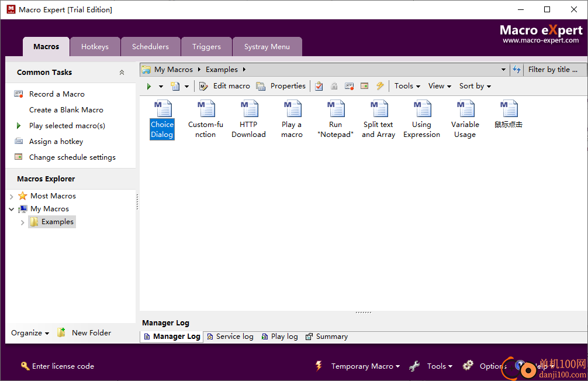Select the Custom-function macro icon
This screenshot has width=588, height=381.
206,120
